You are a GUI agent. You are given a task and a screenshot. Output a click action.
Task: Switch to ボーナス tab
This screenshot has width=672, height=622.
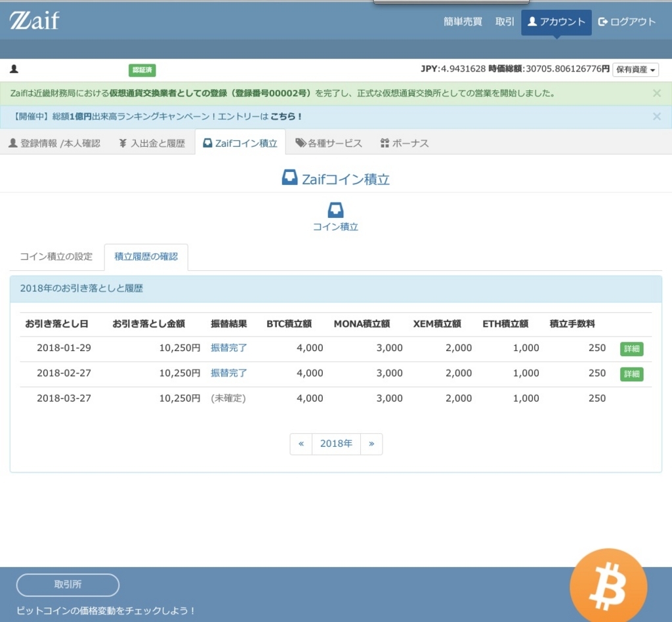[404, 144]
